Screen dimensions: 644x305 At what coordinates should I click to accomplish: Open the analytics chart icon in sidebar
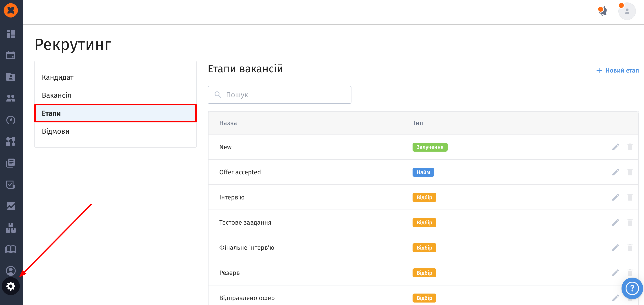11,206
